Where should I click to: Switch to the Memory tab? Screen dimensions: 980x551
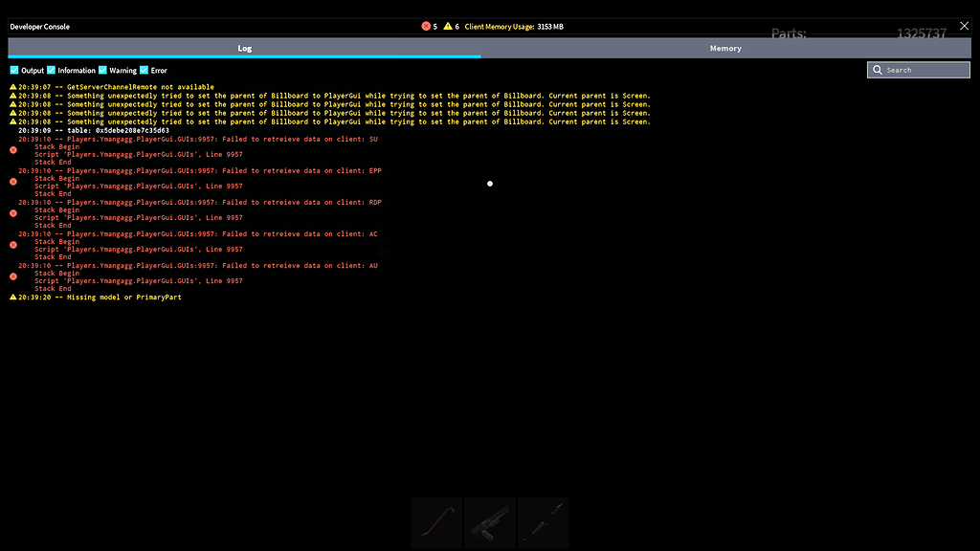point(724,48)
